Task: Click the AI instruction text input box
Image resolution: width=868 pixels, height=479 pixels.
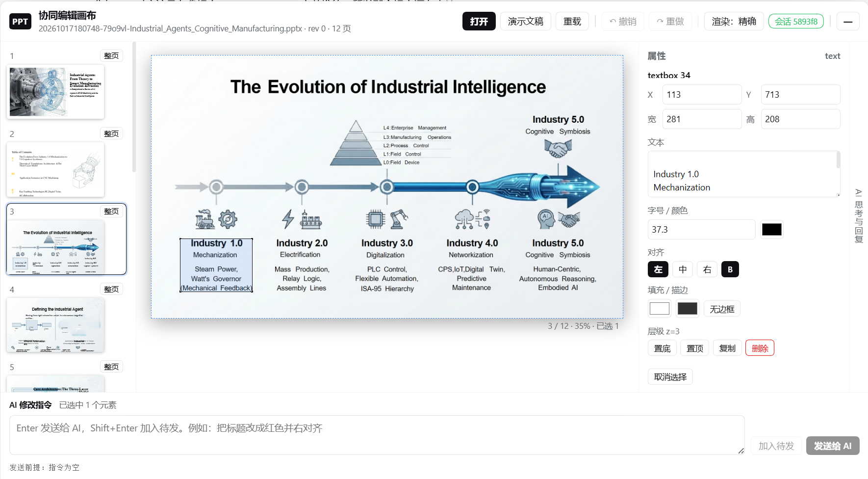Action: coord(377,435)
